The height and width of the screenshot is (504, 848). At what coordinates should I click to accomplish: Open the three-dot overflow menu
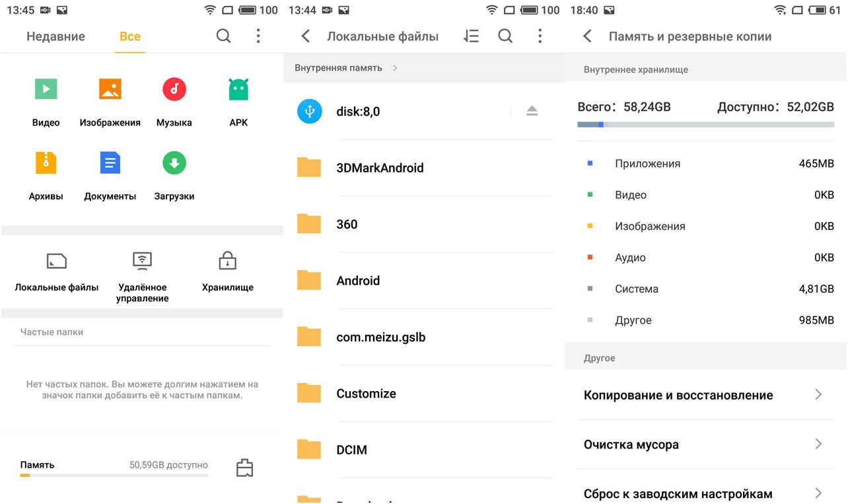258,36
